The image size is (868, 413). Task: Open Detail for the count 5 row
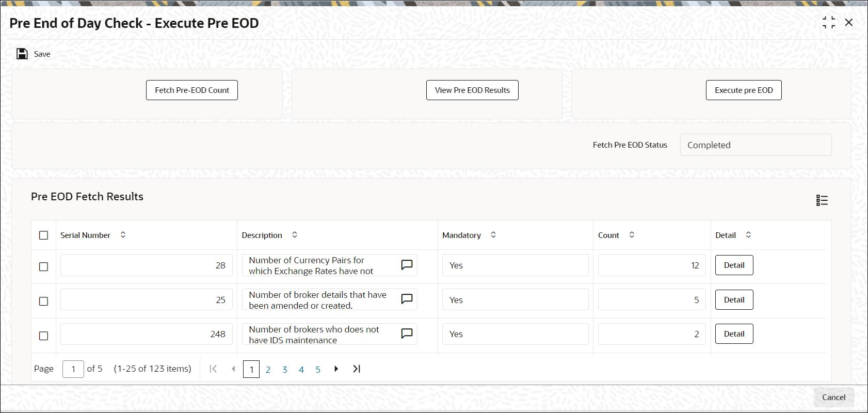click(x=734, y=299)
